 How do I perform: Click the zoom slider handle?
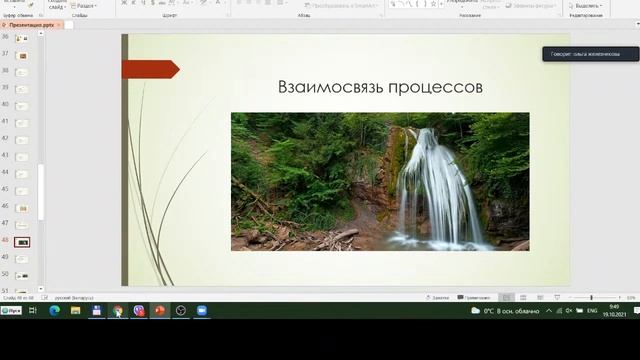tap(591, 298)
